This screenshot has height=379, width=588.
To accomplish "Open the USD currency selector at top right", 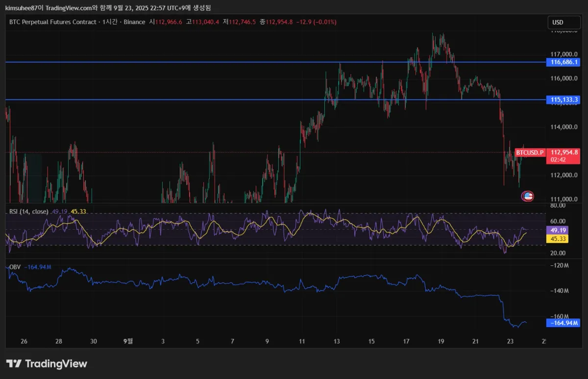I will tap(564, 22).
